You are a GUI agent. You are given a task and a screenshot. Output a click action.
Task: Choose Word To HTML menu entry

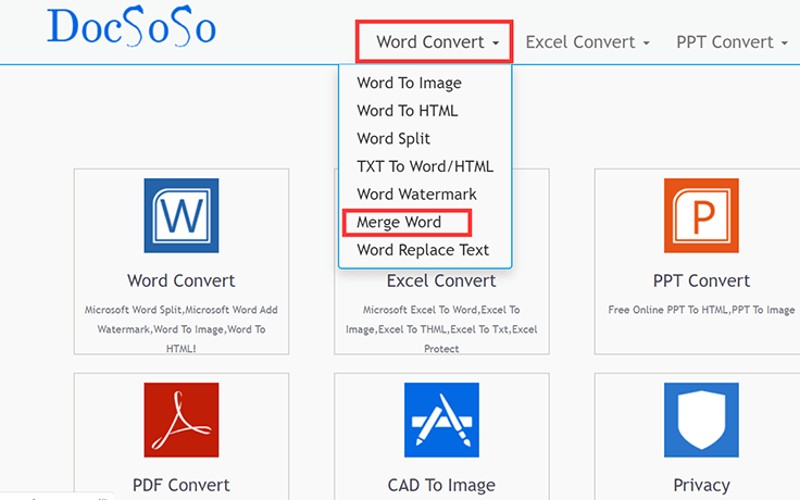click(407, 111)
